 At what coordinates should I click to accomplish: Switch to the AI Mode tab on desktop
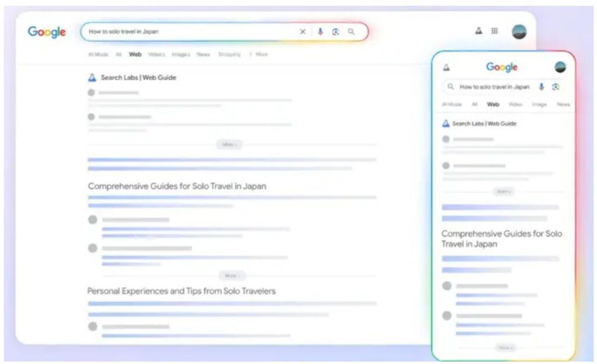click(x=98, y=54)
